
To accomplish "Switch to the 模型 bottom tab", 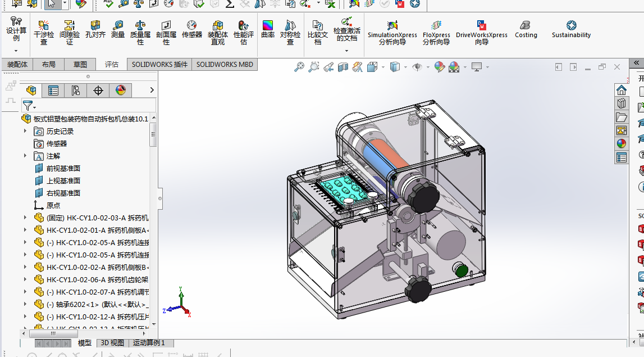I will tap(85, 342).
